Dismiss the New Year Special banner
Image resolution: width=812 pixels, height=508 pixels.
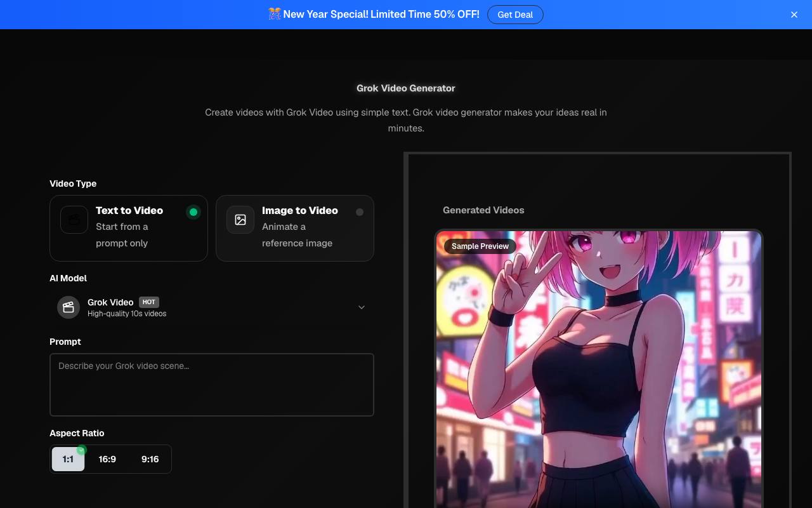point(794,15)
